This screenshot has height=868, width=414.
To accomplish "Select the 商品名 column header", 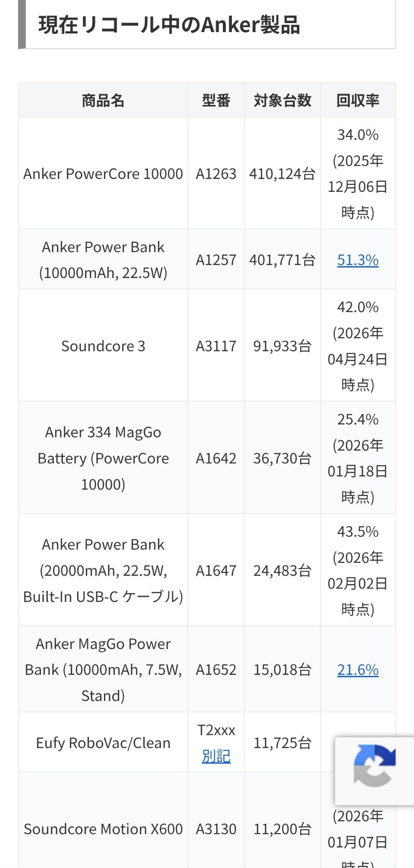I will click(103, 100).
